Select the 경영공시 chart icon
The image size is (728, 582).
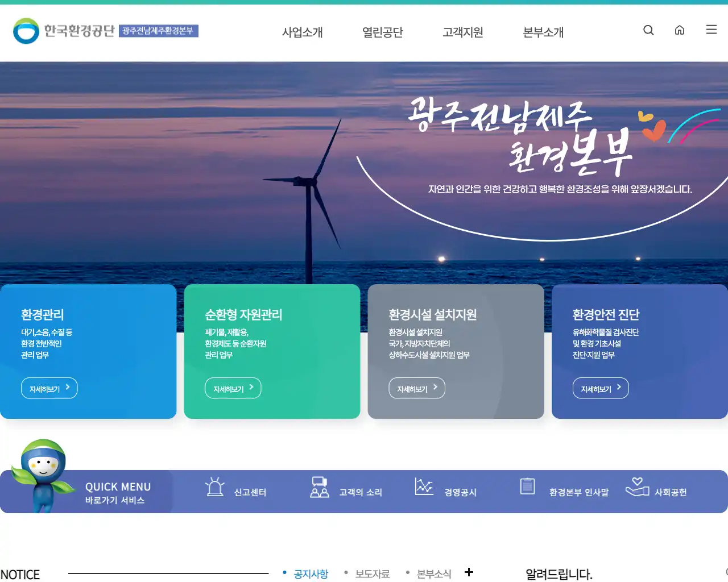[424, 487]
